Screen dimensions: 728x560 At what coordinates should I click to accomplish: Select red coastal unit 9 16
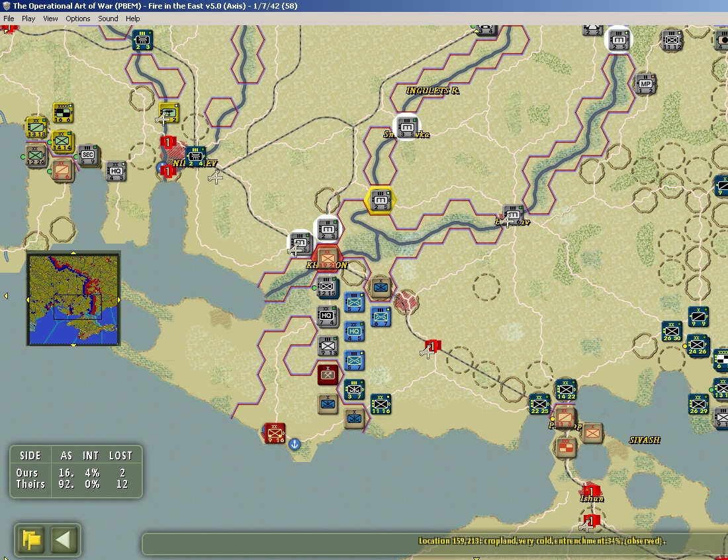275,433
